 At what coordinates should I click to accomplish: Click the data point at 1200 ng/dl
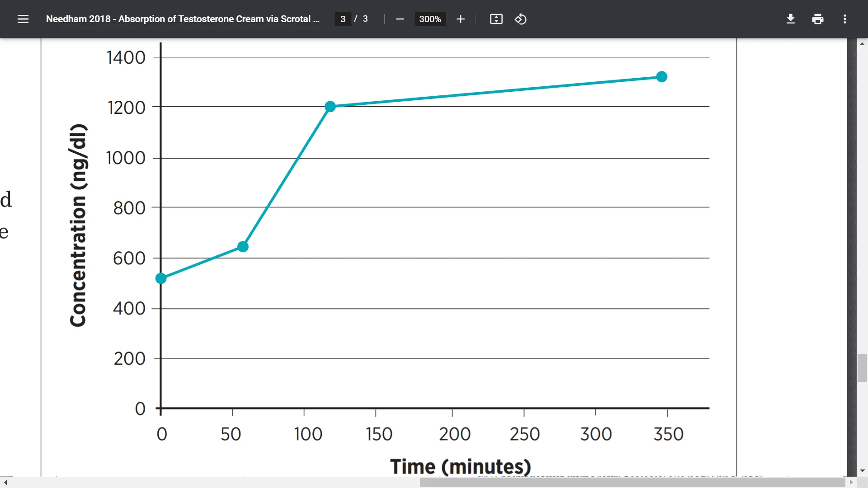pos(330,107)
